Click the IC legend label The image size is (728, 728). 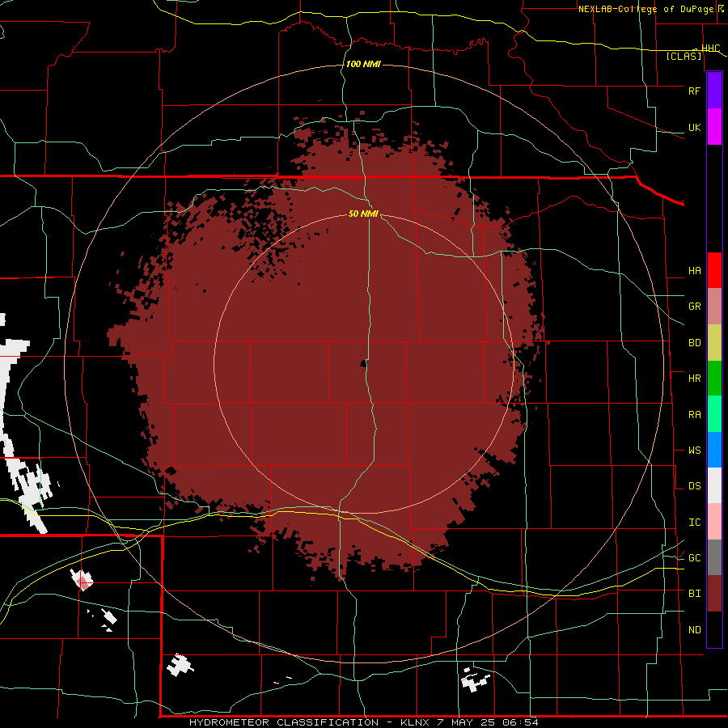[694, 523]
